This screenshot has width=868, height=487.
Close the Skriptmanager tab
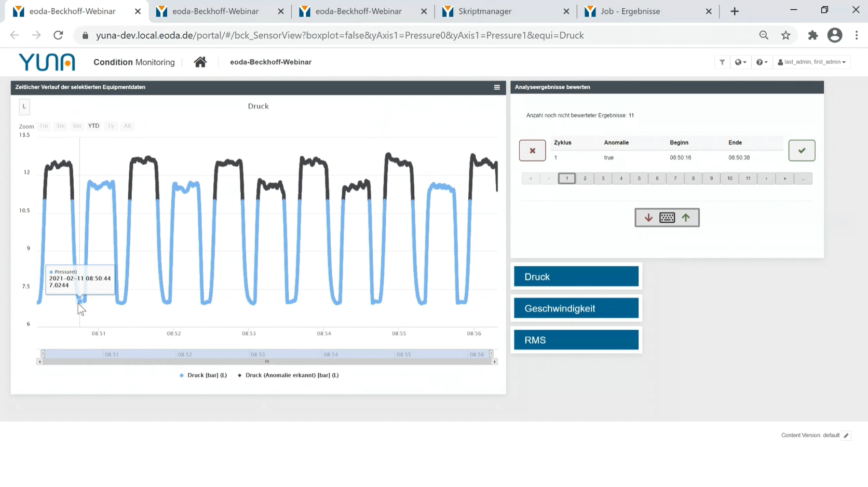coord(566,11)
